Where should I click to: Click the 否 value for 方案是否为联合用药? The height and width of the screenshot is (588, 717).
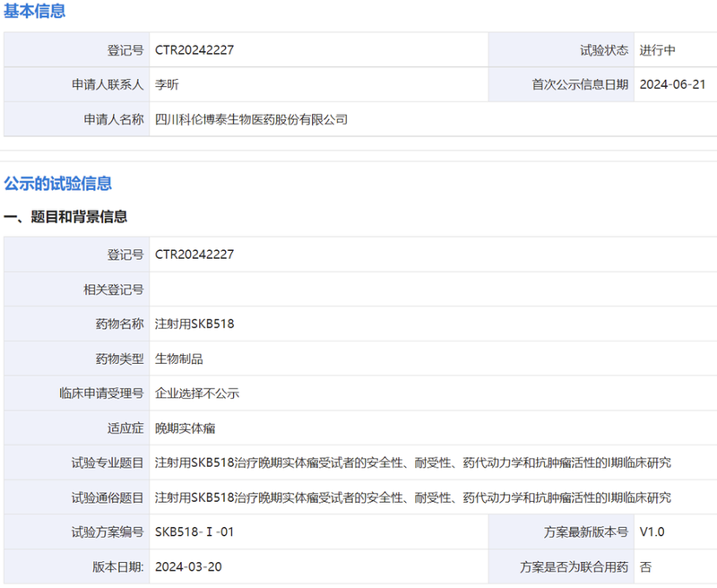(645, 567)
